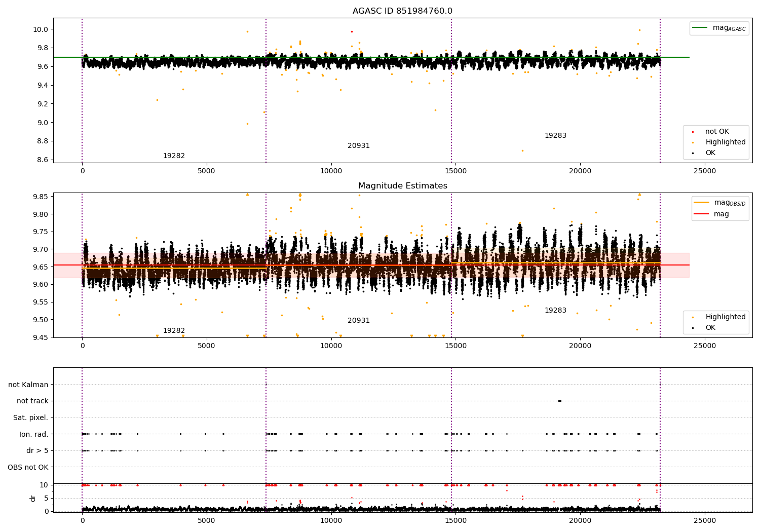Click the 9.55 y-axis tick of middle plot
Image resolution: width=760 pixels, height=532 pixels.
41,302
